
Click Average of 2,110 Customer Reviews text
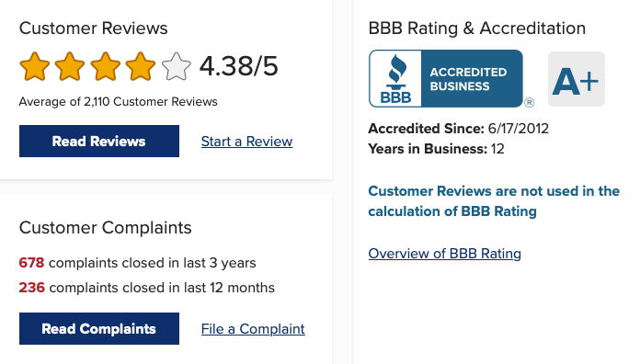pos(118,102)
